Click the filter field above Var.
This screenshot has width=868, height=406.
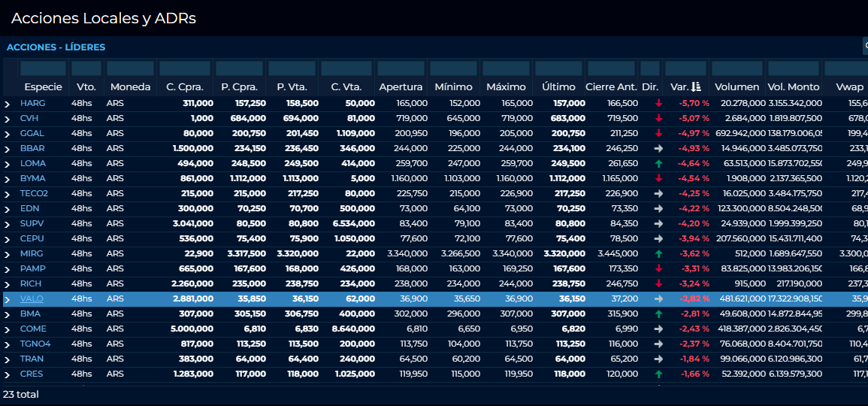[685, 68]
